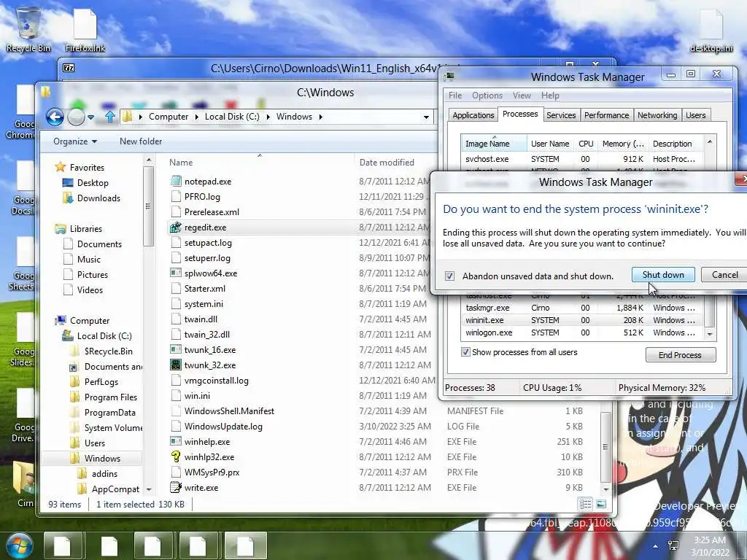
Task: Switch to Networking tab
Action: click(x=657, y=115)
